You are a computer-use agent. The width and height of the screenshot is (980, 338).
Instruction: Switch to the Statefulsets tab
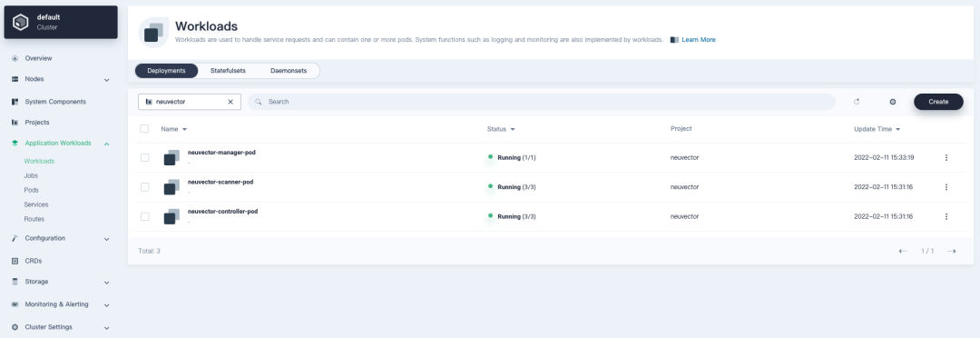[x=228, y=71]
